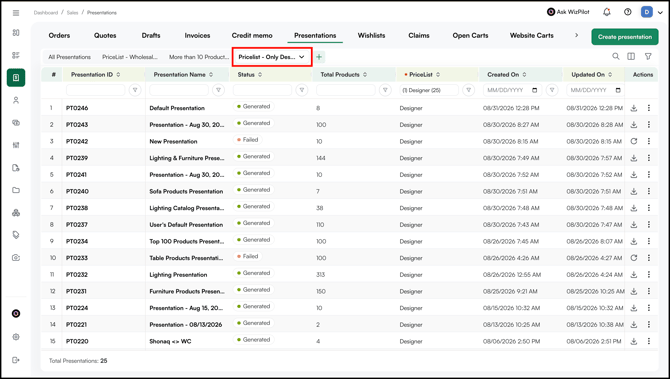Open filter options for Total Products
The height and width of the screenshot is (379, 670).
pos(385,90)
